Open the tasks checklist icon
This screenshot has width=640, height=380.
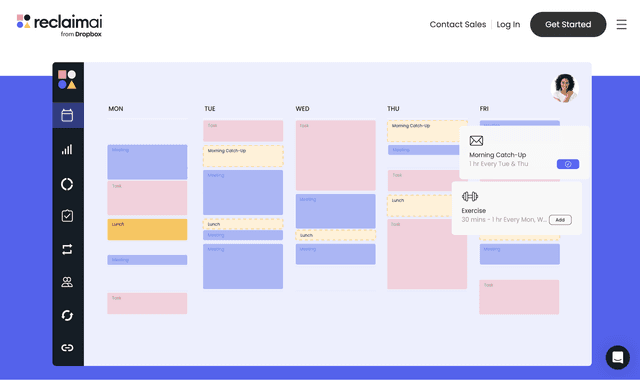(x=67, y=216)
